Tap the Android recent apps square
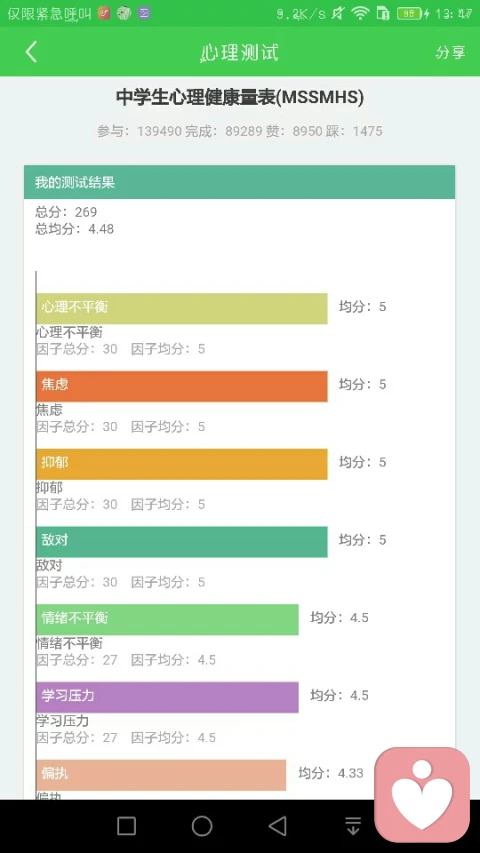Image resolution: width=480 pixels, height=853 pixels. pyautogui.click(x=126, y=826)
